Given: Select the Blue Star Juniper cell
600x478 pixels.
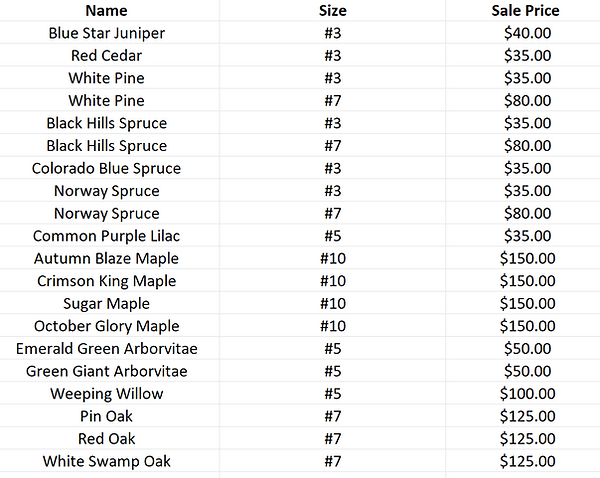Looking at the screenshot, I should 106,33.
